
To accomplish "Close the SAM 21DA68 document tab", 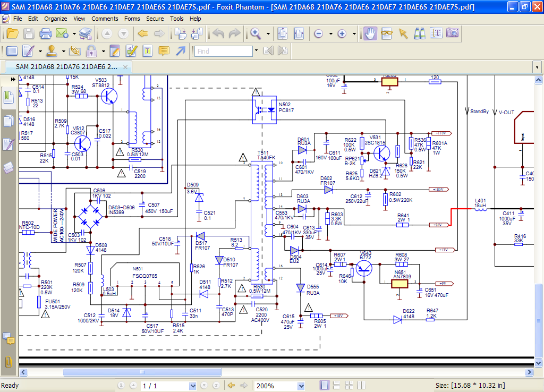I will [x=126, y=67].
